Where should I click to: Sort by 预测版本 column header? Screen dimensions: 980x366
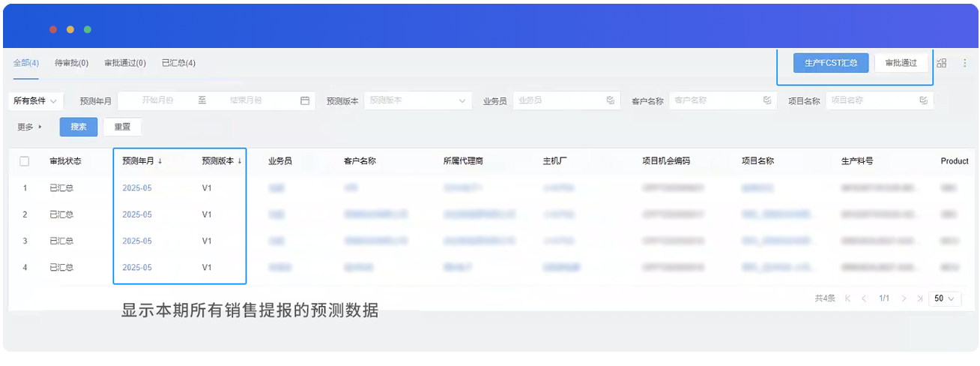(x=222, y=160)
